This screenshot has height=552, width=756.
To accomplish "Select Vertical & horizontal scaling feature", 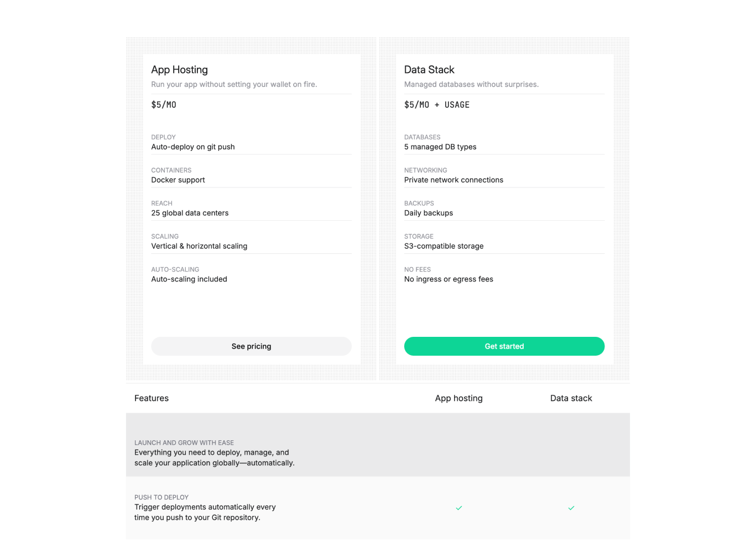I will 199,246.
